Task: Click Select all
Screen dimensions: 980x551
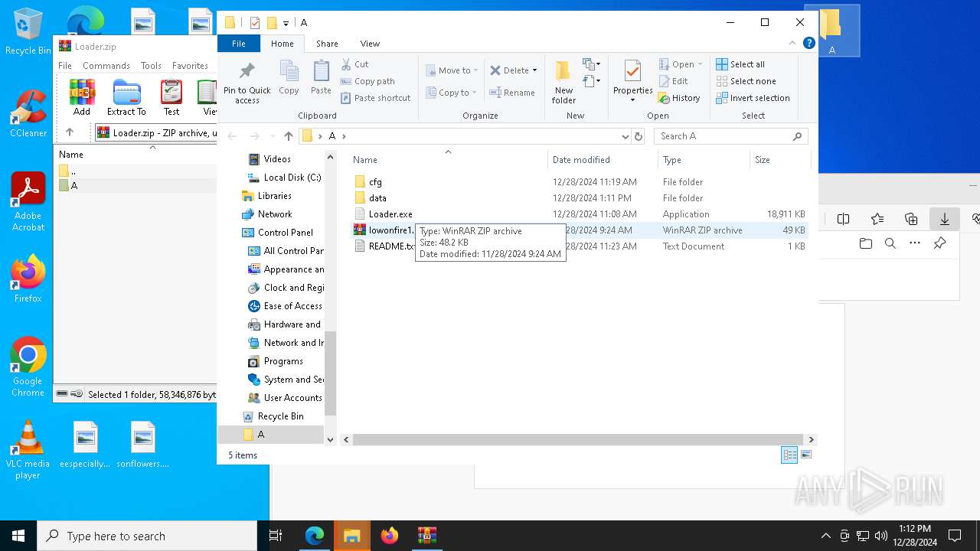Action: pyautogui.click(x=740, y=64)
